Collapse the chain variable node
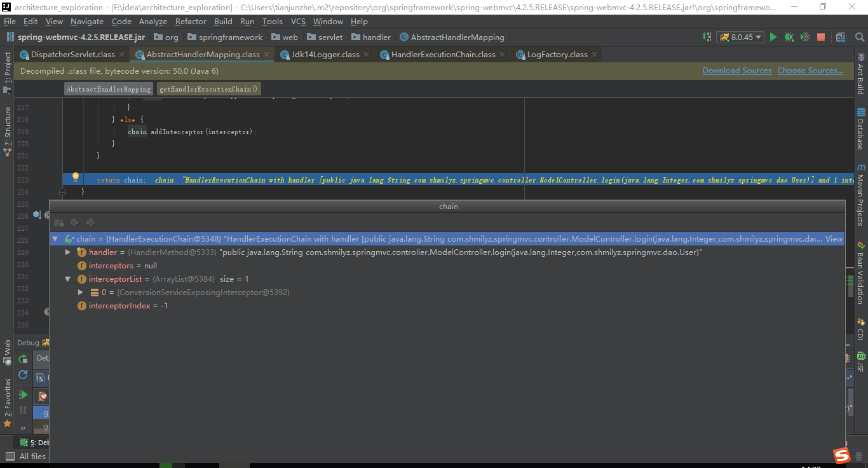Viewport: 868px width, 468px height. (x=55, y=238)
